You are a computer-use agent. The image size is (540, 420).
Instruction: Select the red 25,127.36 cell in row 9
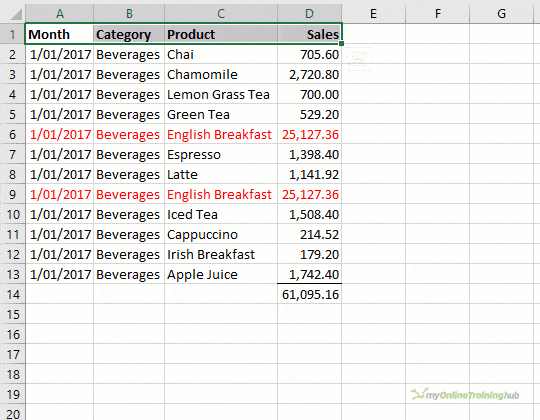309,195
